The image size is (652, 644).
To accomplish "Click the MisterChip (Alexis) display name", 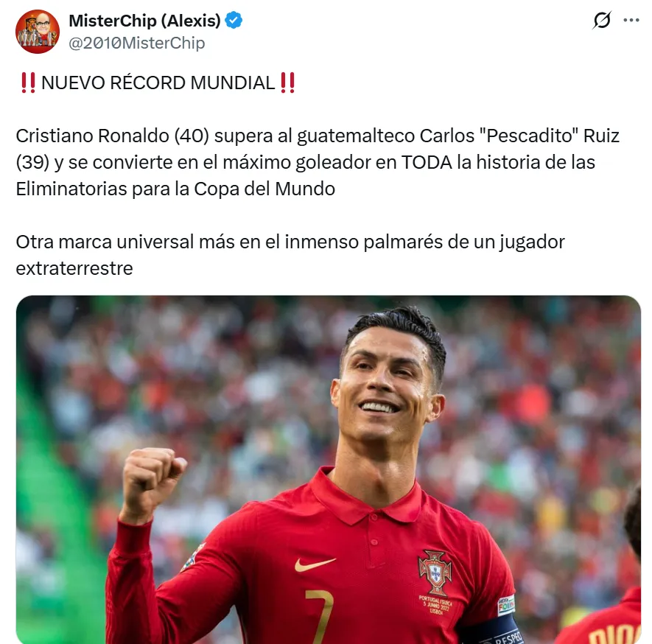I will click(144, 21).
